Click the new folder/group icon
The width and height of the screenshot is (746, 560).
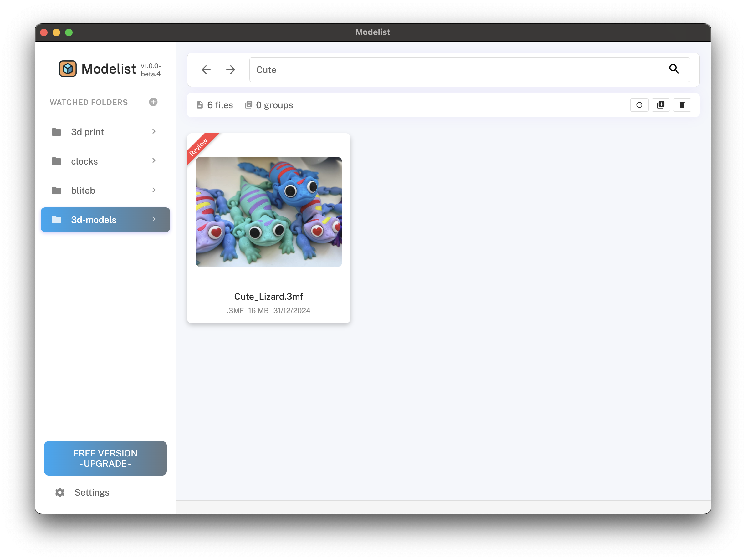[661, 105]
